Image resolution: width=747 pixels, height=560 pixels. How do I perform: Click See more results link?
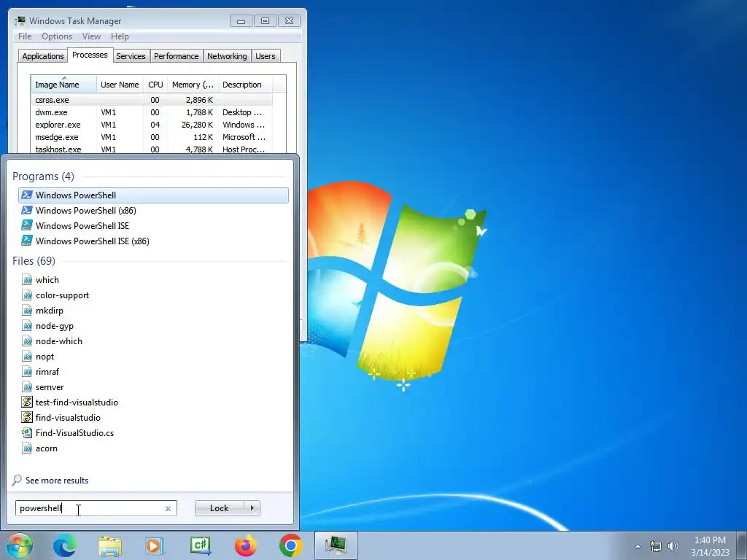pos(57,481)
